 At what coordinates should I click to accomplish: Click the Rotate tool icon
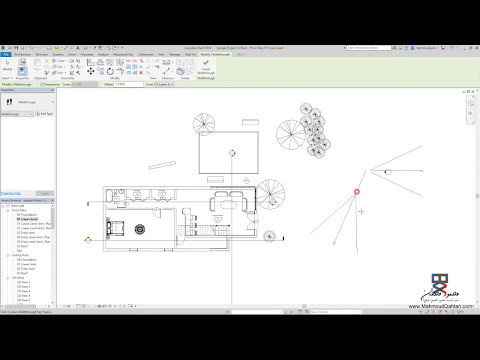[110, 71]
